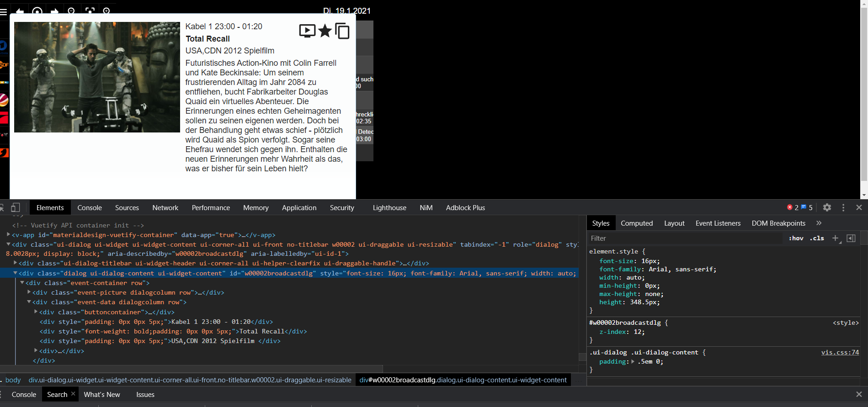Collapse the event-data dialogcolumn node
This screenshot has width=868, height=407.
29,302
